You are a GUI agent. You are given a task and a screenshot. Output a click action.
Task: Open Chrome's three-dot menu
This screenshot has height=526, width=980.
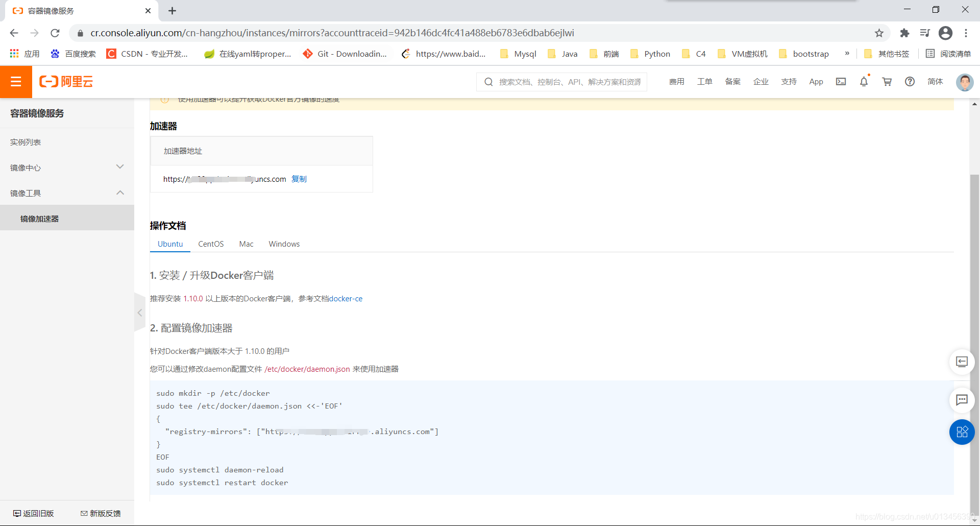pyautogui.click(x=966, y=33)
